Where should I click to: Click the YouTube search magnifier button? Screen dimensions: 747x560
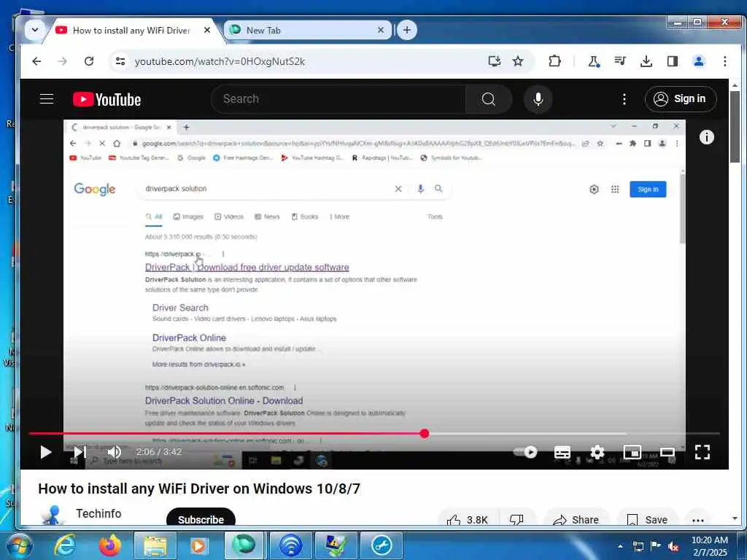(x=488, y=99)
